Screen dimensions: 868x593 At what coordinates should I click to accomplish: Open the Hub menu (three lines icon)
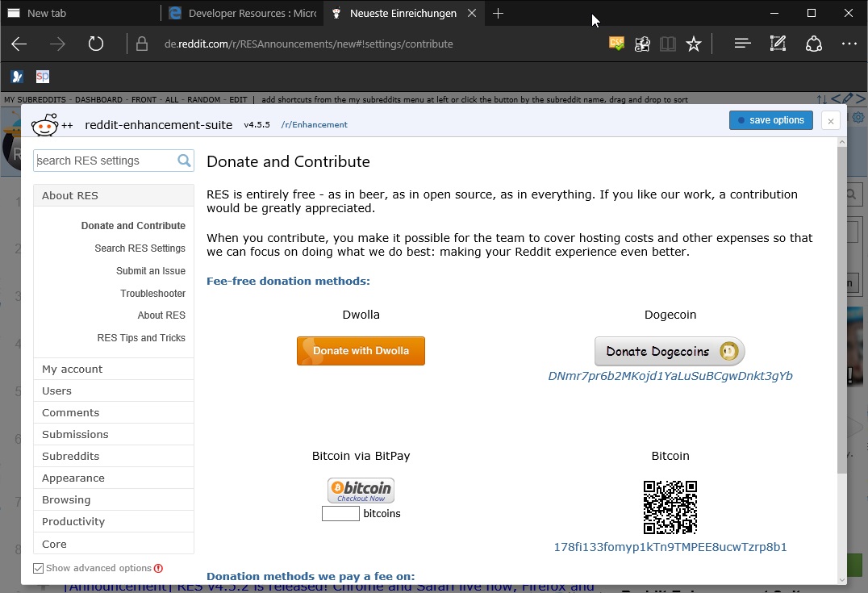pyautogui.click(x=742, y=44)
